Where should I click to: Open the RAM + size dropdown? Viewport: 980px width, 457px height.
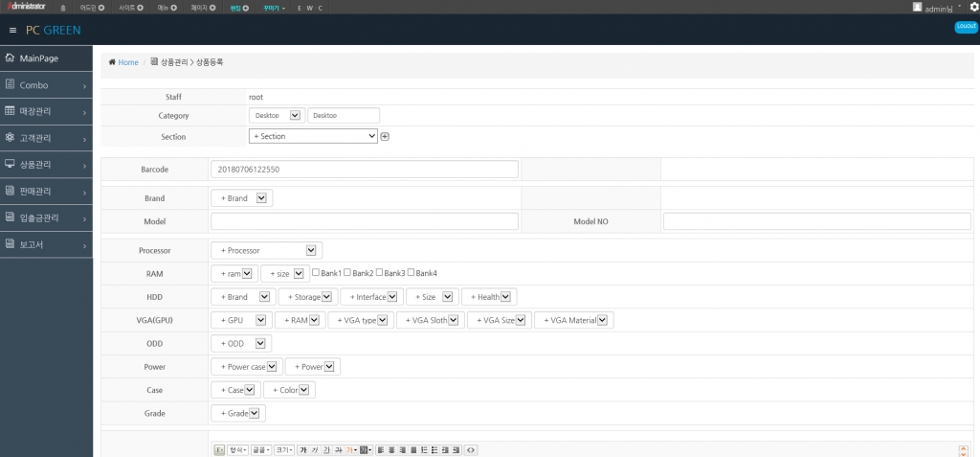(x=284, y=274)
